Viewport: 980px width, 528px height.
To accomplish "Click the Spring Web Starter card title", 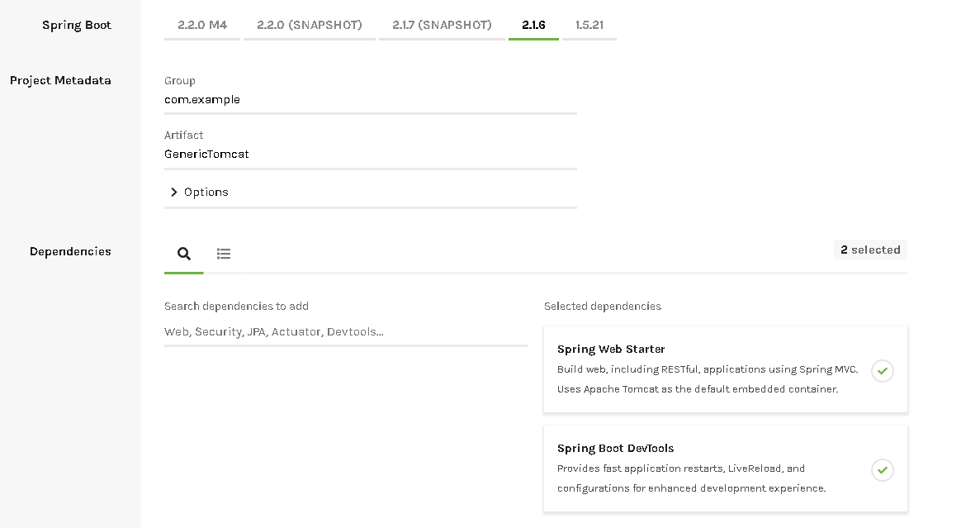I will (611, 350).
